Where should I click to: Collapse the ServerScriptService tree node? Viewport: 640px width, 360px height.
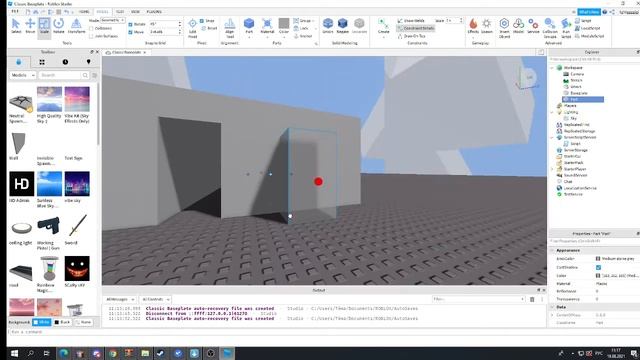pyautogui.click(x=553, y=138)
